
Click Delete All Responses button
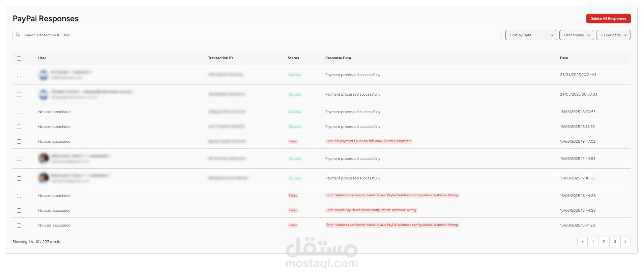click(608, 19)
